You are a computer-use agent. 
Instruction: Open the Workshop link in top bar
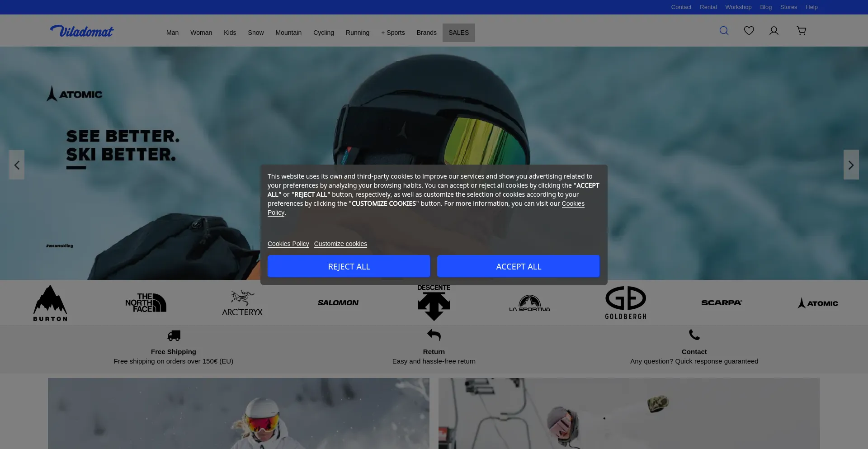738,7
